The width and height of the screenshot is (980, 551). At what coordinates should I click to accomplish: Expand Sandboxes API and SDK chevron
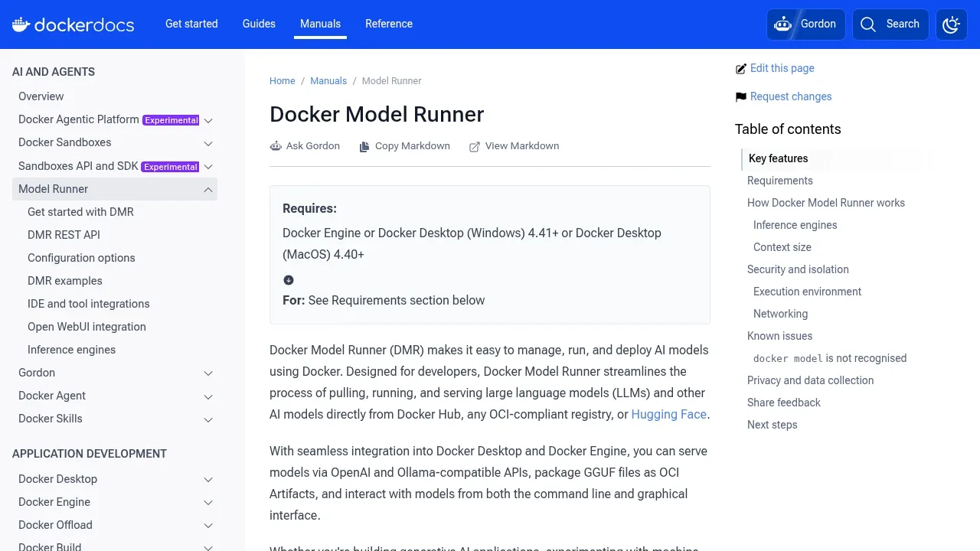click(x=208, y=167)
